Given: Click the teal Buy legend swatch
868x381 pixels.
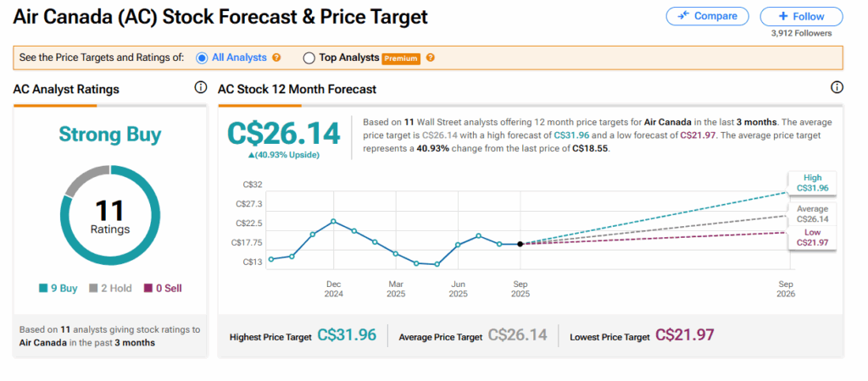Looking at the screenshot, I should [43, 288].
